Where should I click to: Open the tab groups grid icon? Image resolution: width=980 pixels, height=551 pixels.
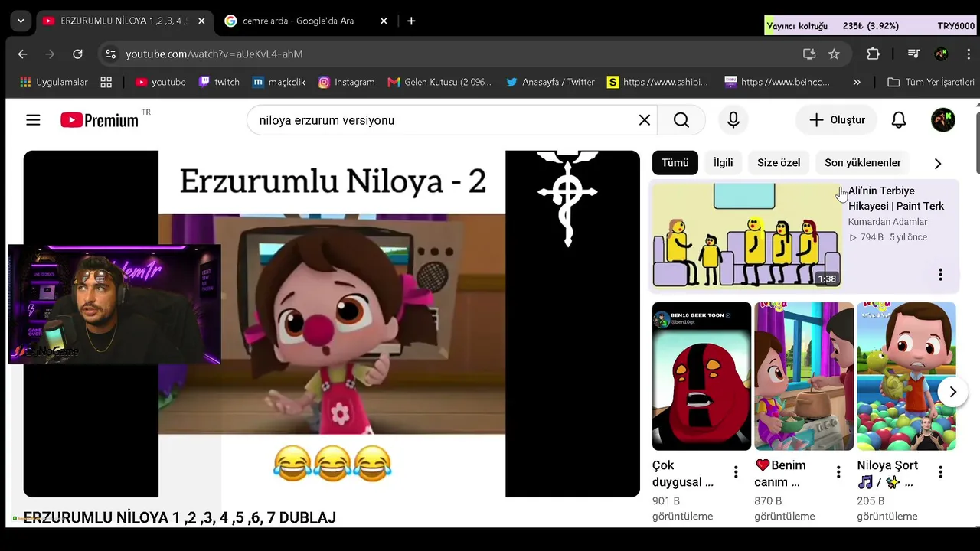pyautogui.click(x=106, y=82)
